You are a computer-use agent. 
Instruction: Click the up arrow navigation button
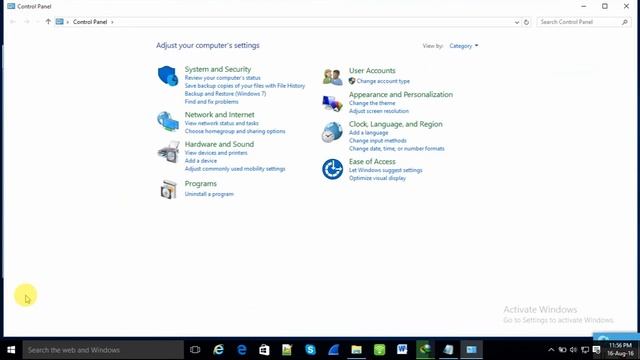pyautogui.click(x=48, y=22)
